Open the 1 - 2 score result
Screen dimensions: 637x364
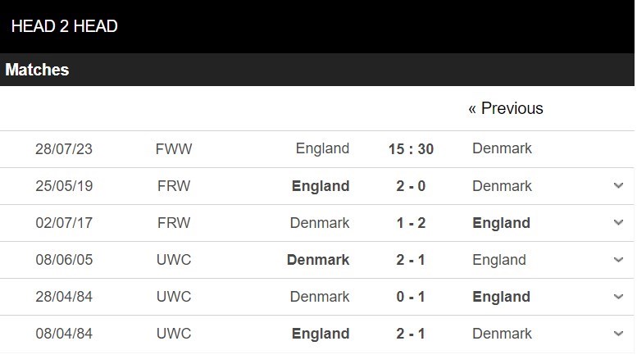[411, 223]
